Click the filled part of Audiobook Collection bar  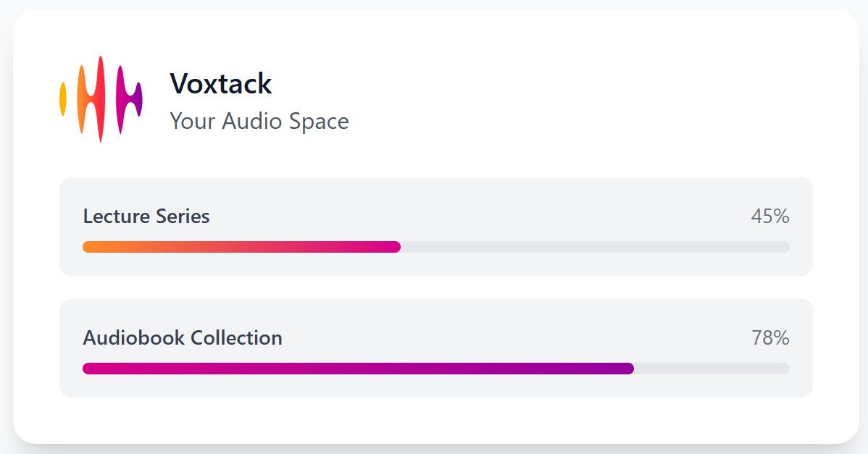coord(358,369)
